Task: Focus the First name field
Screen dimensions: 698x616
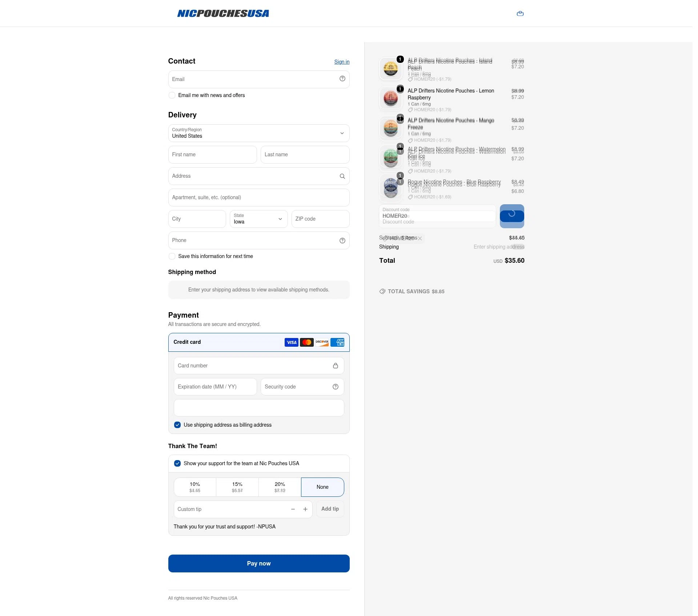Action: coord(212,154)
